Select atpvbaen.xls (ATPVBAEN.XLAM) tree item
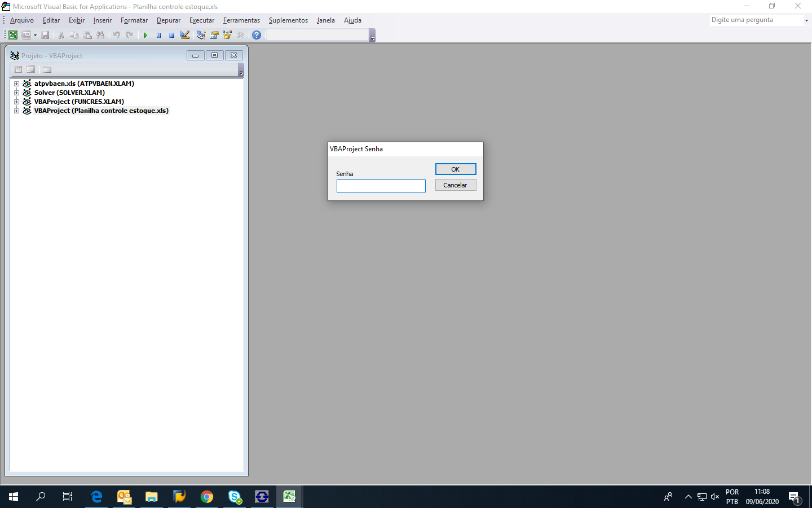This screenshot has width=812, height=508. pyautogui.click(x=84, y=84)
